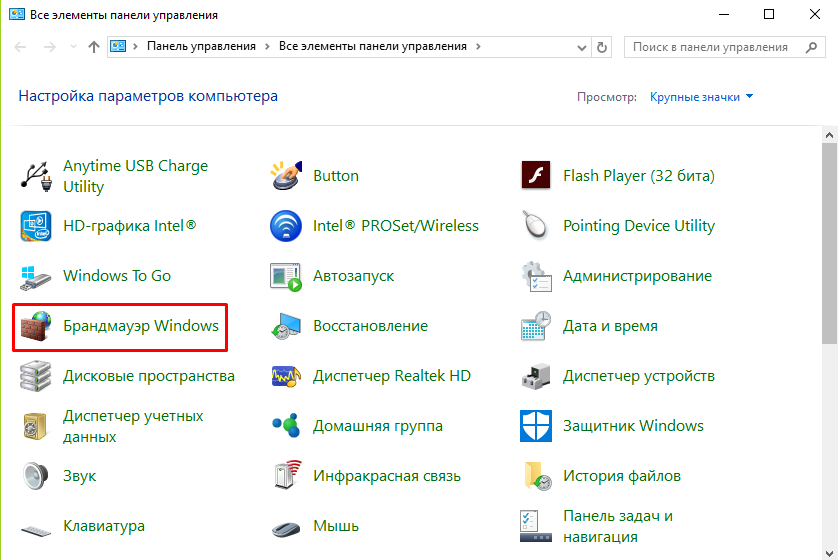
Task: Open the Flash Player icon
Action: [536, 175]
